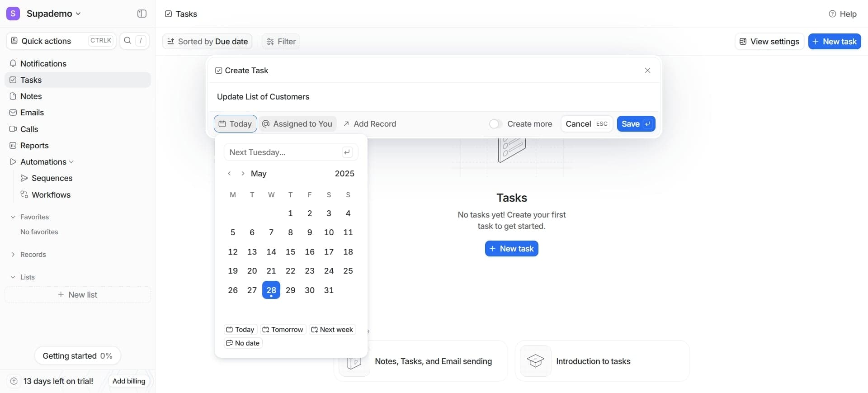
Task: Toggle the Create more switch
Action: click(495, 124)
